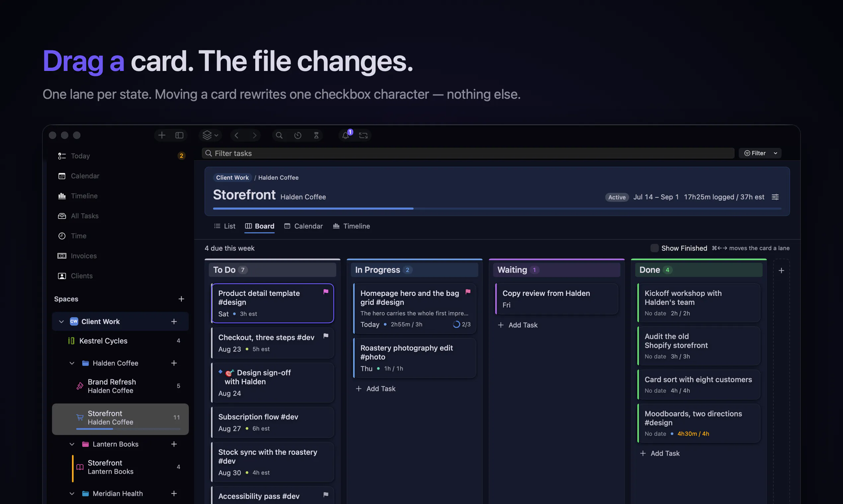Focus the Filter tasks search field
The image size is (843, 504).
click(468, 153)
